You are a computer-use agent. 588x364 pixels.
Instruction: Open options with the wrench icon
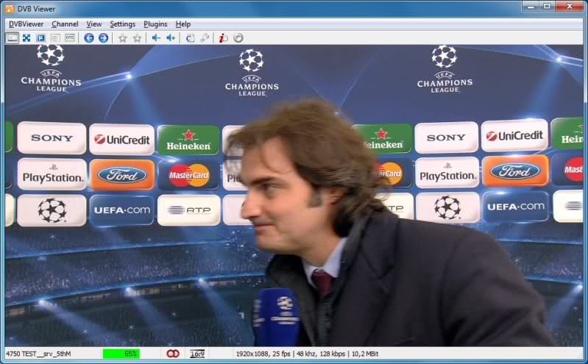[x=205, y=38]
